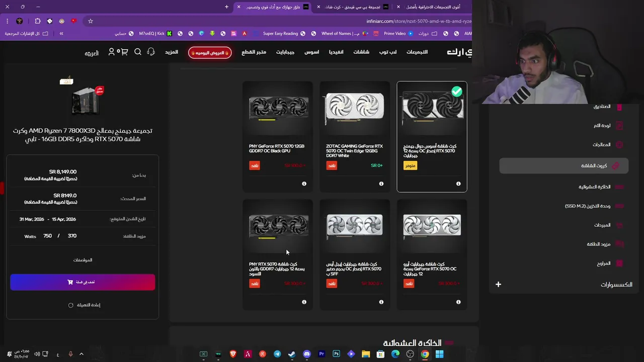The width and height of the screenshot is (644, 362).
Task: Select the Gigabyte Eagle OC SFF RTX 5070 card
Action: 355,254
